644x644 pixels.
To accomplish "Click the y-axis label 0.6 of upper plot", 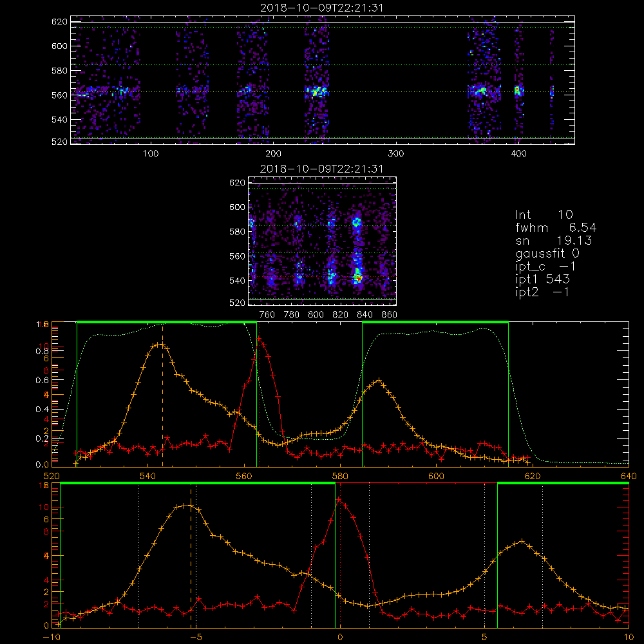I will click(x=43, y=381).
